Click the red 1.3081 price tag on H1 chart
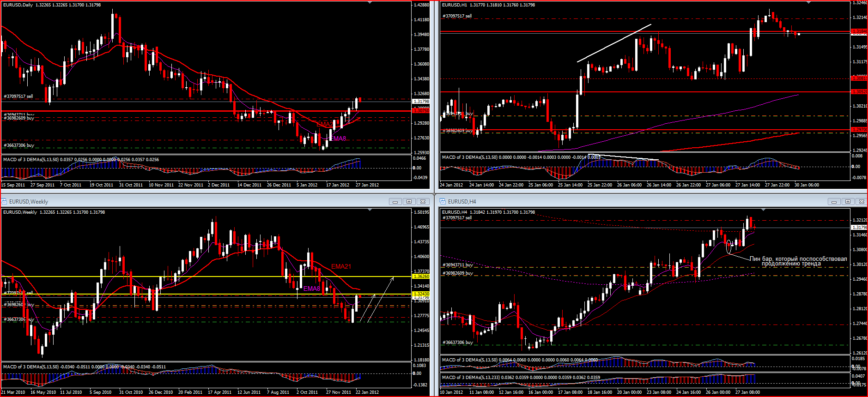The image size is (868, 397). (x=859, y=78)
